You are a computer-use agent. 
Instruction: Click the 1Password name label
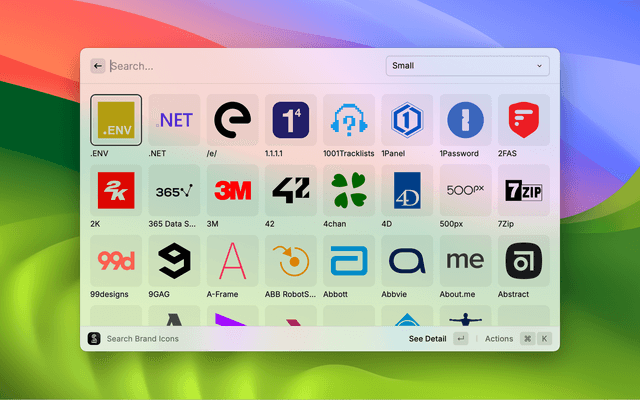tap(459, 153)
